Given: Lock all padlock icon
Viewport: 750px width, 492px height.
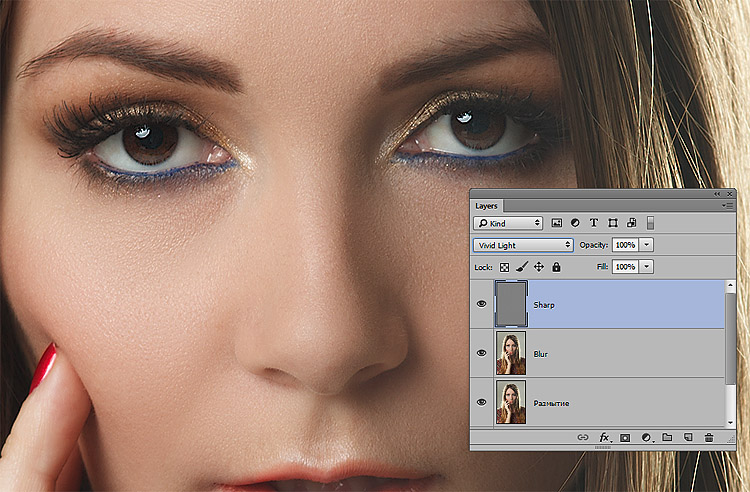Looking at the screenshot, I should point(556,267).
